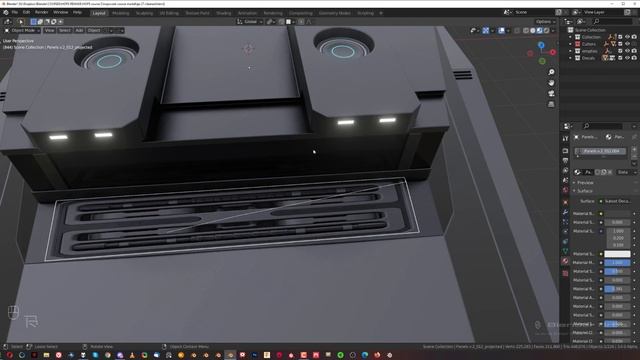Open the File menu
This screenshot has height=360, width=640.
point(15,13)
